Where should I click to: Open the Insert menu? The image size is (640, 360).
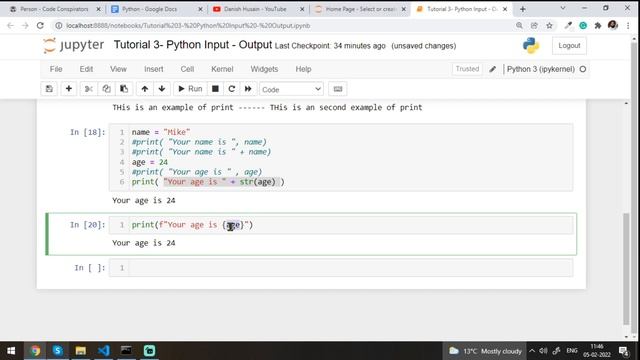(153, 69)
